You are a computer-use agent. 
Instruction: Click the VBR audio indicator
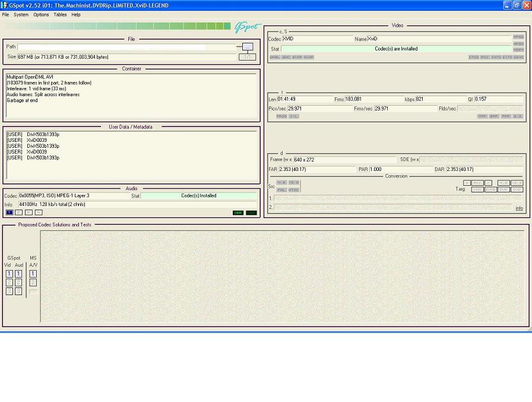point(251,213)
